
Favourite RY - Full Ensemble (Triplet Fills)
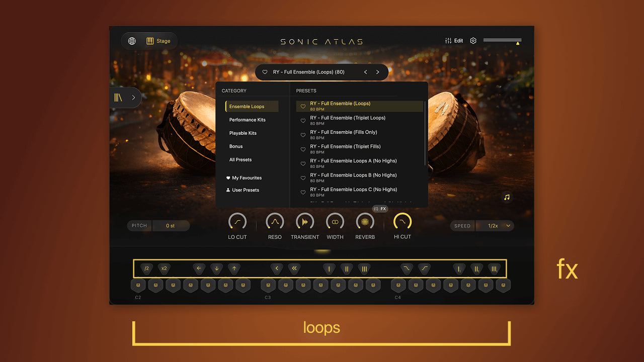tap(303, 149)
